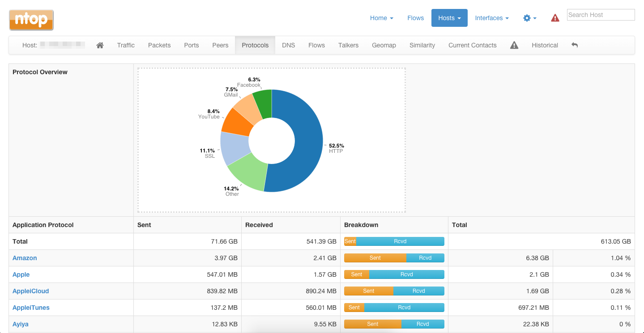
Task: Switch to the DNS tab
Action: [289, 45]
